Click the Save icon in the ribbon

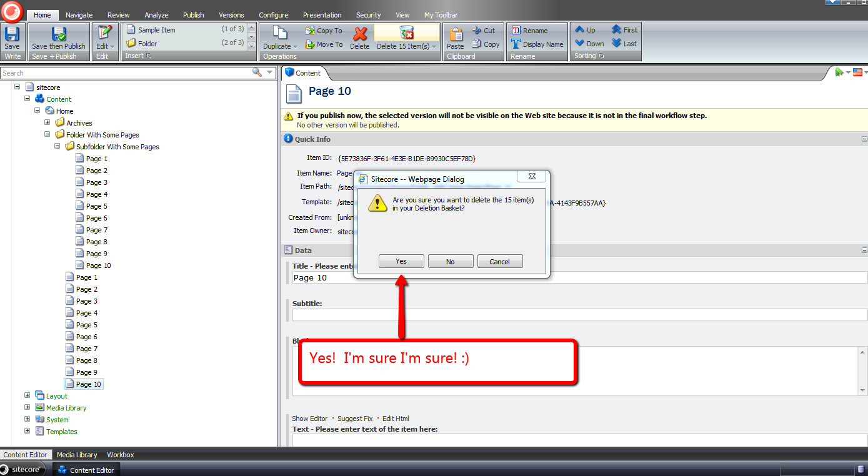click(x=12, y=35)
